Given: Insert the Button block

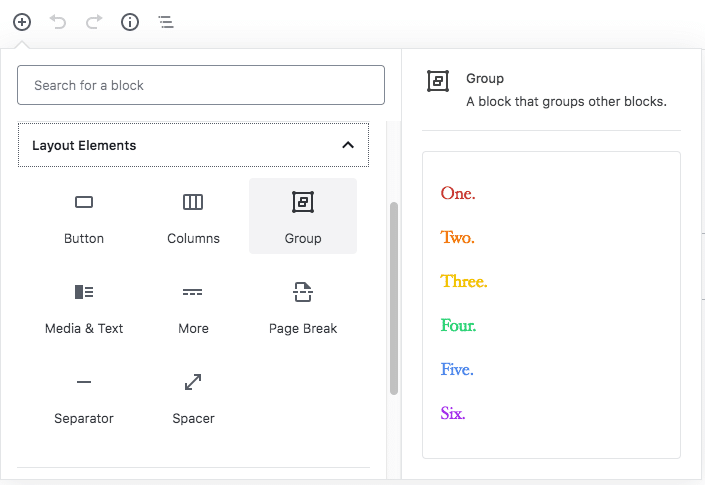Looking at the screenshot, I should pyautogui.click(x=84, y=216).
